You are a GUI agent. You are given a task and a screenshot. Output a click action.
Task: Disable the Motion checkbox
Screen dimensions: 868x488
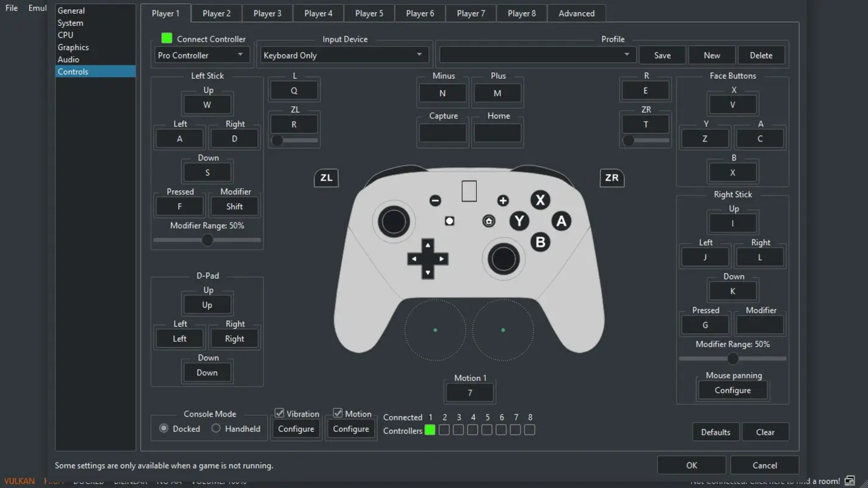point(338,413)
